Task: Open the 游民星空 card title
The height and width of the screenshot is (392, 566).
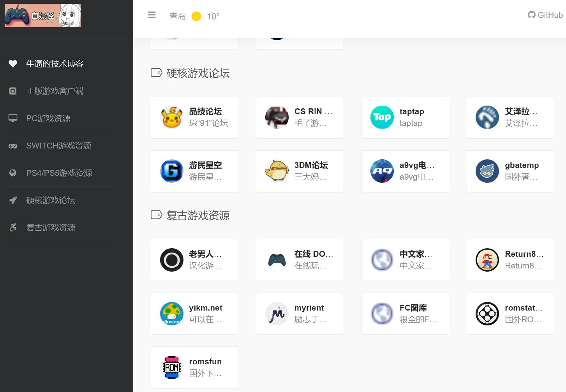Action: pos(205,165)
